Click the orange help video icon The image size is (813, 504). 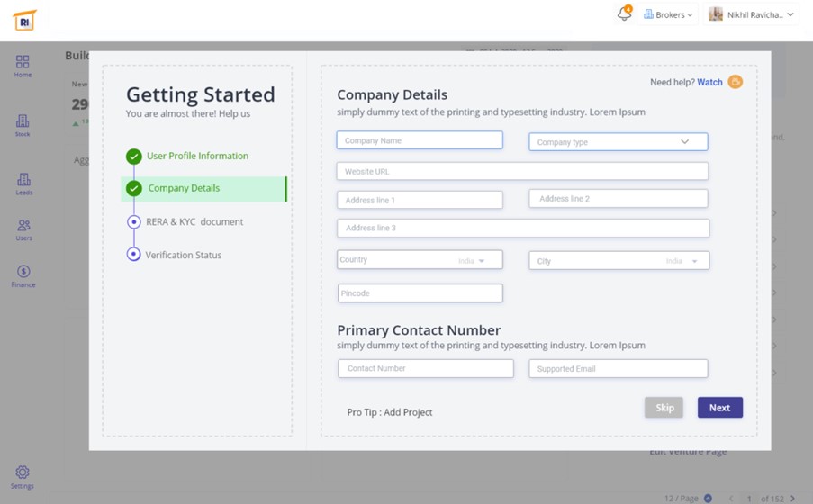coord(736,82)
